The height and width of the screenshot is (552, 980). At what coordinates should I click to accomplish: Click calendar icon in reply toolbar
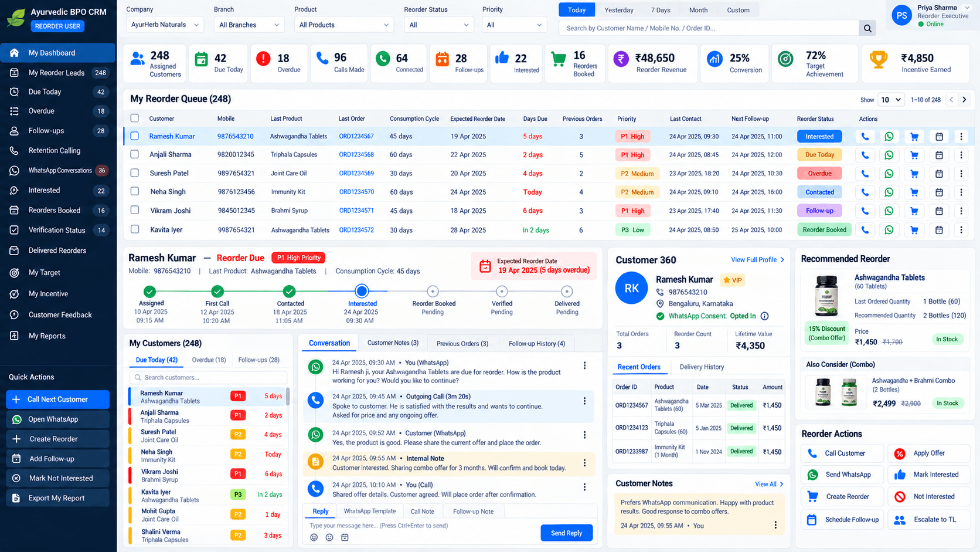click(345, 537)
